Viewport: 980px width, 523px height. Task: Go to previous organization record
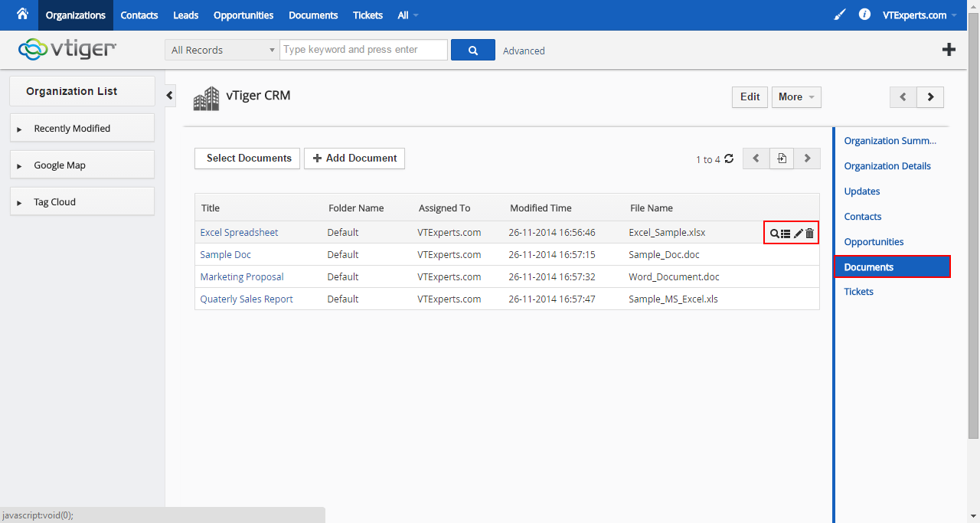coord(903,97)
